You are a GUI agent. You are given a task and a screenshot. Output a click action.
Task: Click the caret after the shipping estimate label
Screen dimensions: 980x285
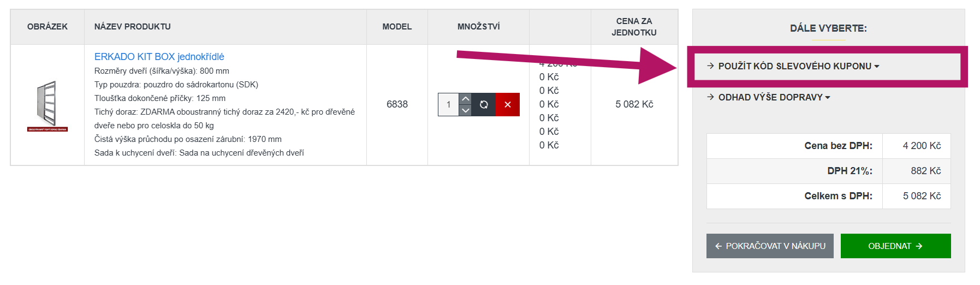point(828,98)
